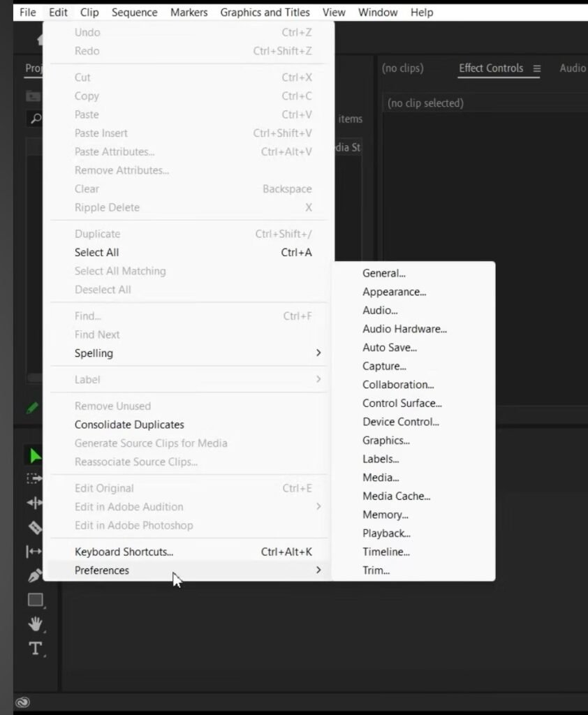Select the Ripple Edit tool
588x715 pixels.
(x=34, y=503)
